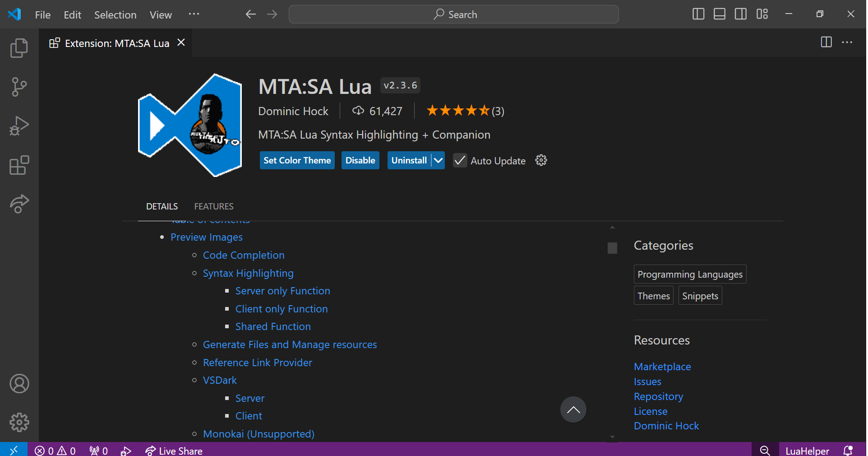Click the star rating (3)

coord(465,111)
